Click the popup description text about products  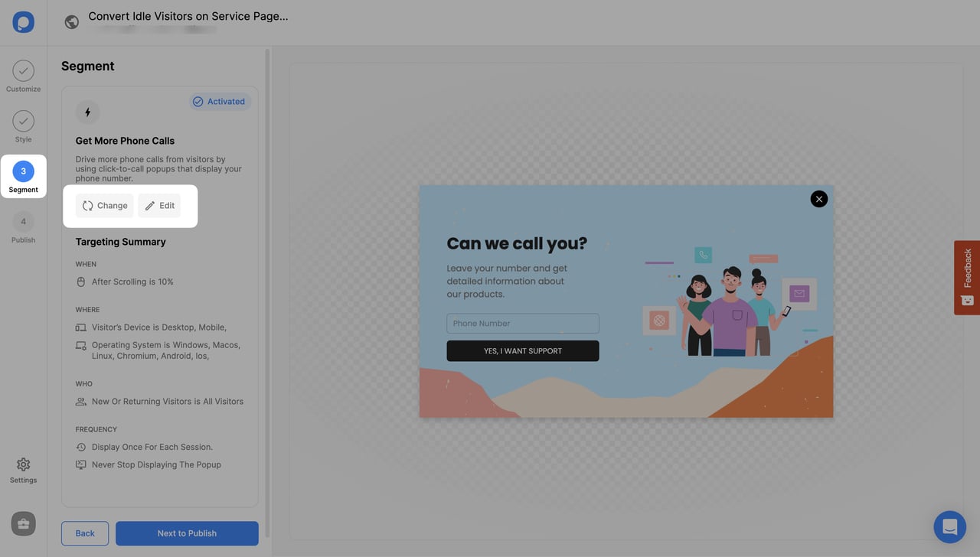tap(507, 281)
